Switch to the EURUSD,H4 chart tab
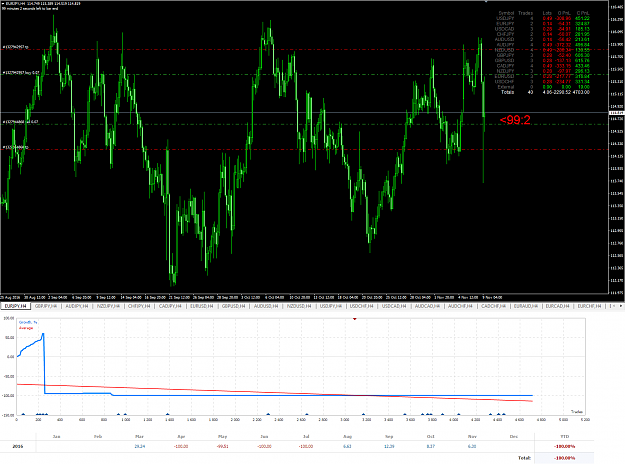This screenshot has width=625, height=464. 201,306
